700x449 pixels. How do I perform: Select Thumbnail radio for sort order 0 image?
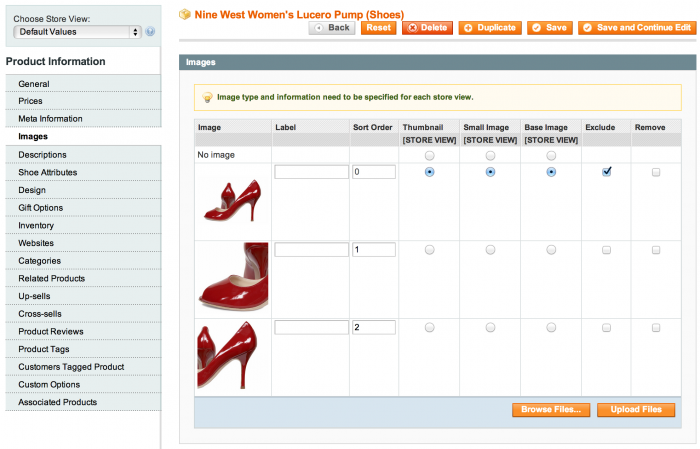[429, 172]
